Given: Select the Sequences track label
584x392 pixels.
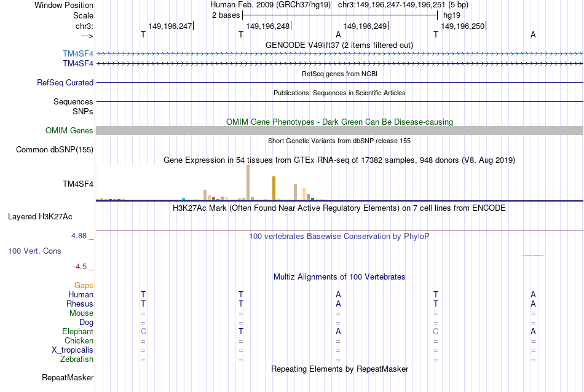Looking at the screenshot, I should click(73, 101).
